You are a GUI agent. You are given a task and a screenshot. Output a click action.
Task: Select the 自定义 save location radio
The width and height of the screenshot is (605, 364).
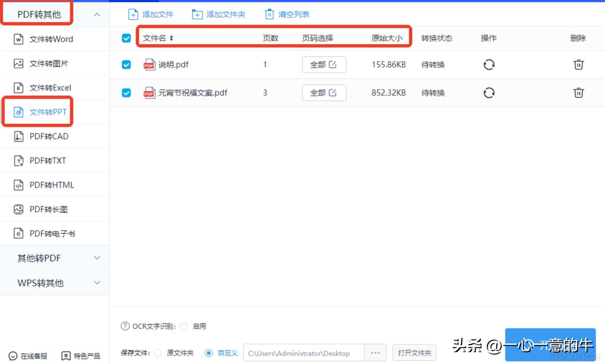pos(209,353)
